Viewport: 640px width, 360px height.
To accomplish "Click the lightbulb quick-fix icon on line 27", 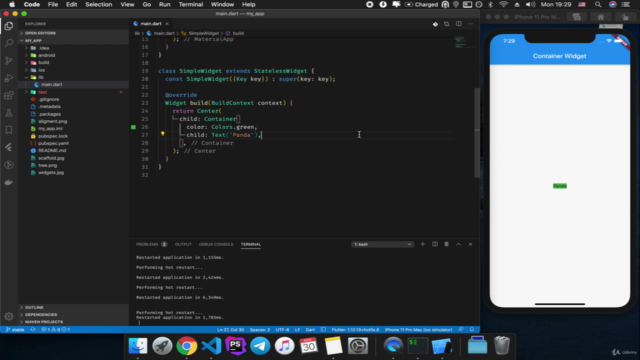I will (162, 134).
